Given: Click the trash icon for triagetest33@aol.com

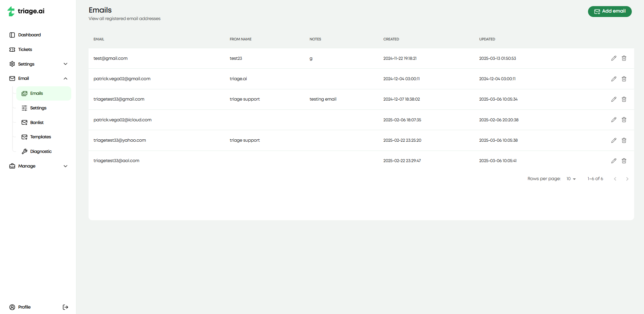Looking at the screenshot, I should (624, 160).
